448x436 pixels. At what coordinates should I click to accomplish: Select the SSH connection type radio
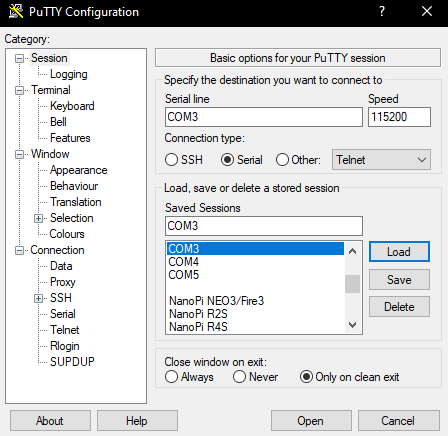171,160
